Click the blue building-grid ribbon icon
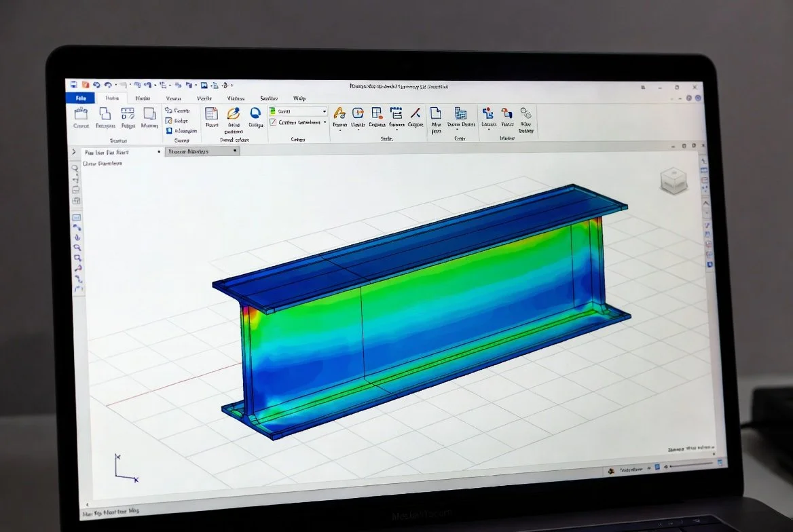793x532 pixels. coord(460,113)
